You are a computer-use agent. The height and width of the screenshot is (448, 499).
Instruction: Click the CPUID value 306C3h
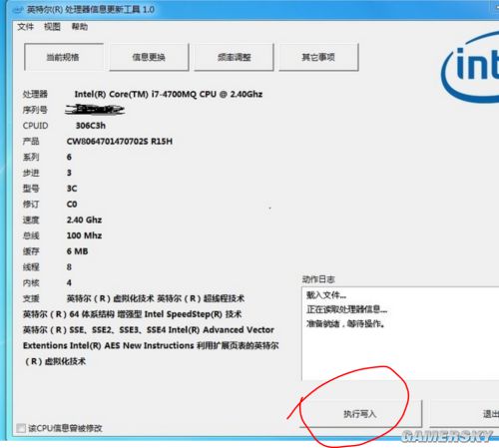click(91, 126)
